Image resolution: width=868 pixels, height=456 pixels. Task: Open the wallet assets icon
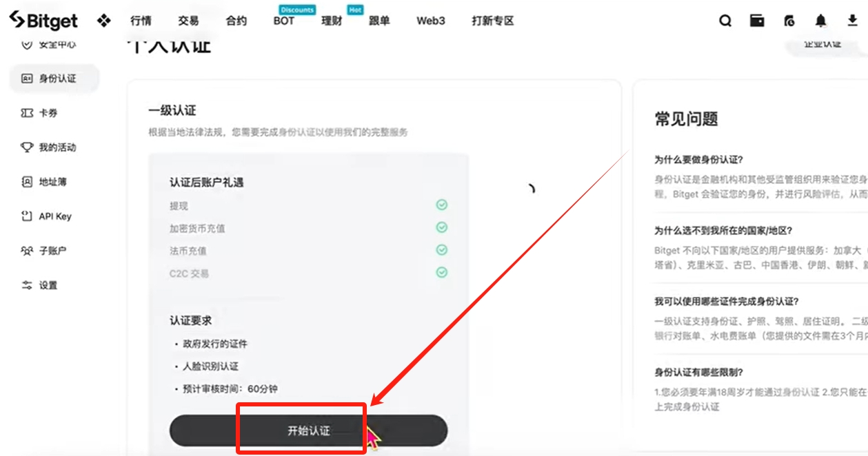click(757, 21)
